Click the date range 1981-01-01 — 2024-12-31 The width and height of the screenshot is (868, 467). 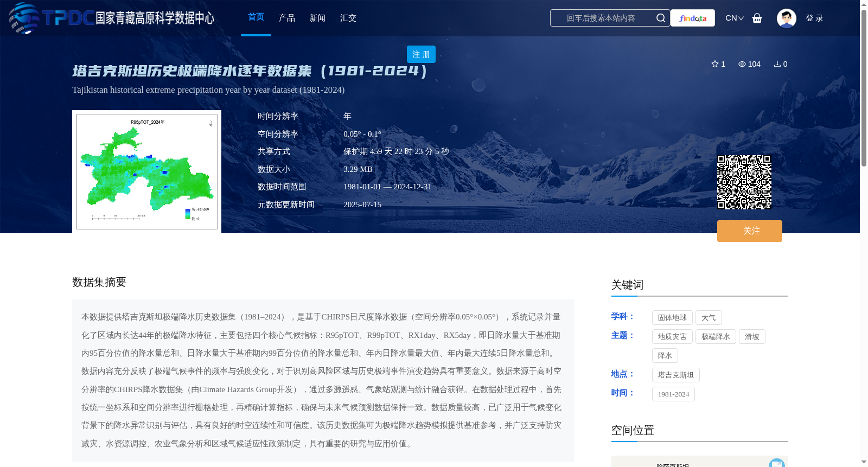(x=387, y=187)
